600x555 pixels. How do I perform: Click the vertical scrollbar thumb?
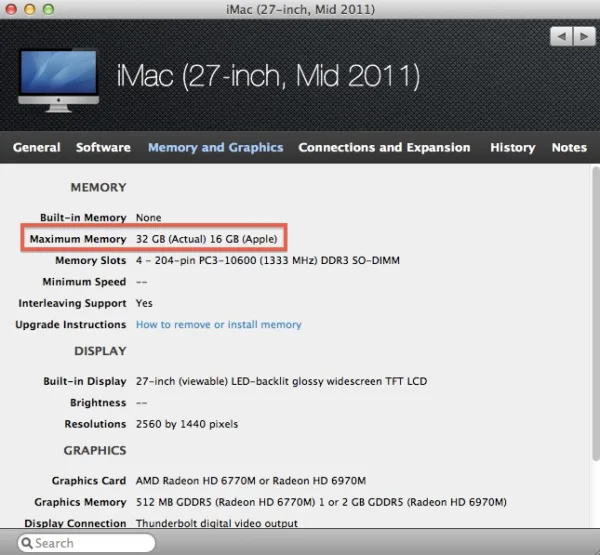coord(596,314)
